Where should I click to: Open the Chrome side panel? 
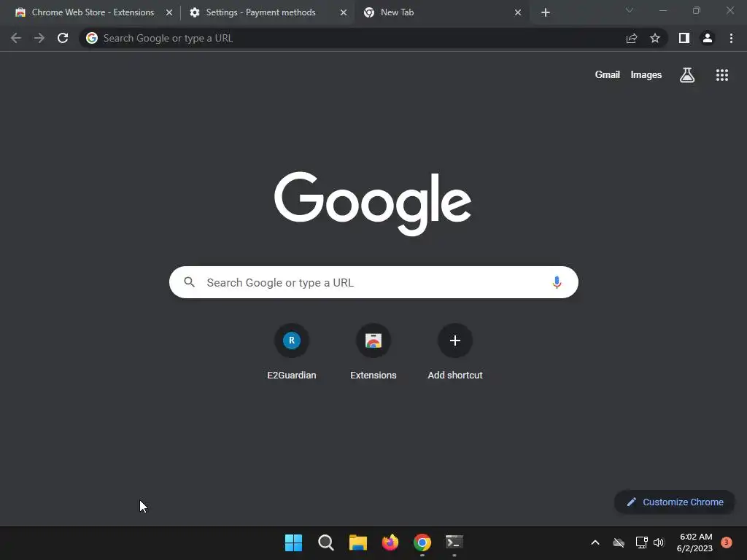[x=684, y=38]
